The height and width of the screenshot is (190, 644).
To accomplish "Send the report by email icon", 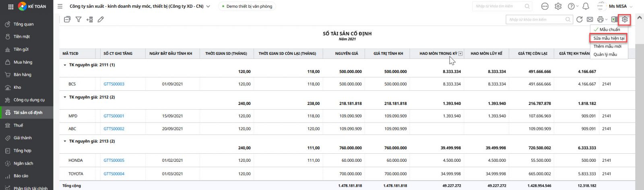I will pyautogui.click(x=590, y=19).
